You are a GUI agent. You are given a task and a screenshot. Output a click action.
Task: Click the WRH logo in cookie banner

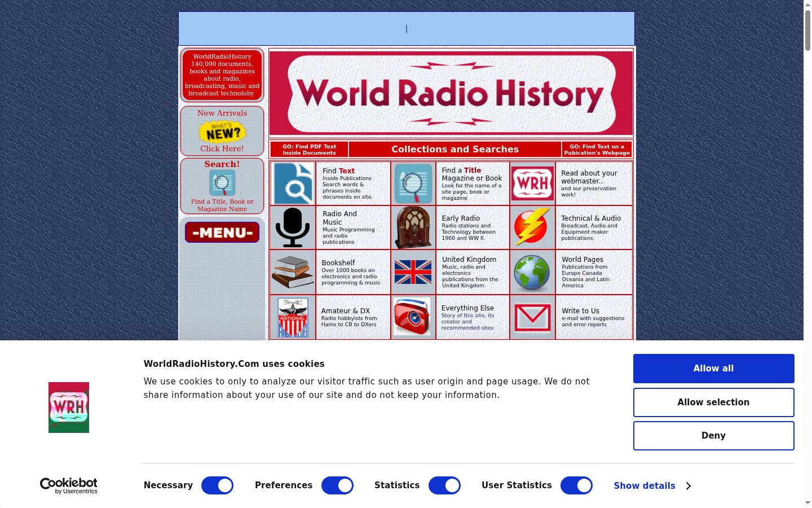pyautogui.click(x=69, y=408)
